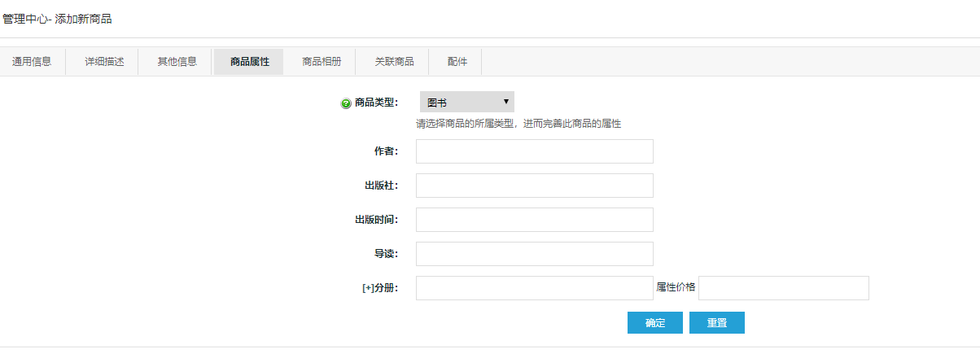980x354 pixels.
Task: Open the 详细描述 tab
Action: pos(105,62)
